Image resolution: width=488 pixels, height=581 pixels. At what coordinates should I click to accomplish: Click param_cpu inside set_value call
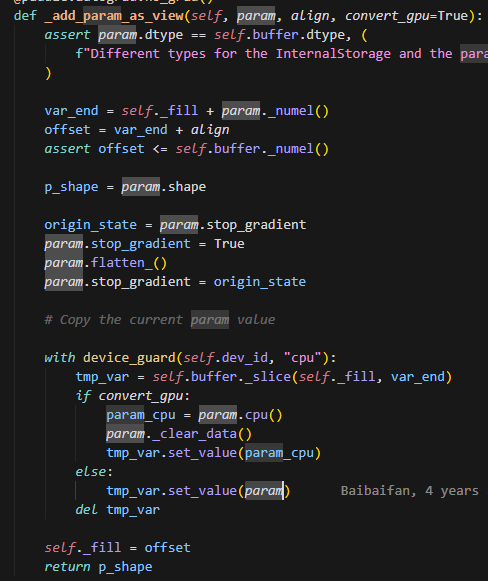279,453
